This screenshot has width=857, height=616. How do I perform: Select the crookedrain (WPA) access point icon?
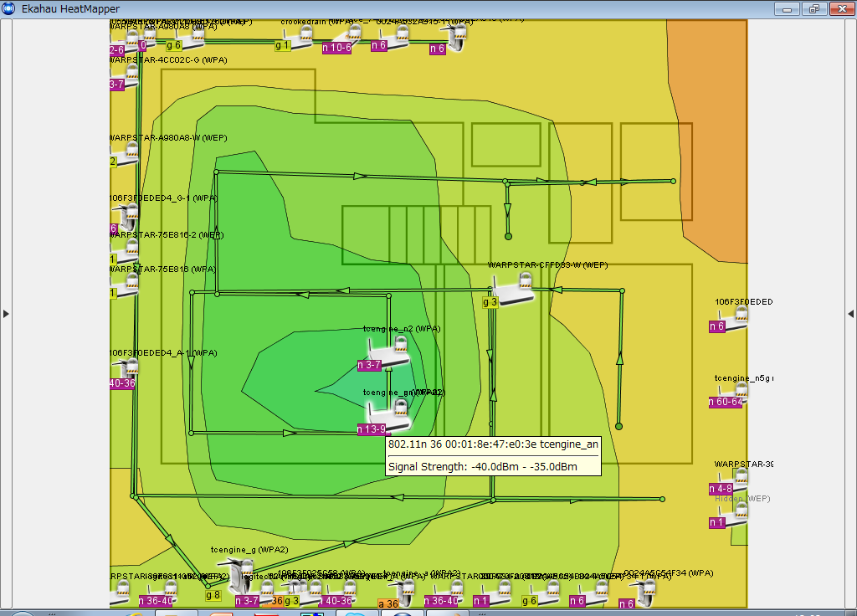coord(298,38)
